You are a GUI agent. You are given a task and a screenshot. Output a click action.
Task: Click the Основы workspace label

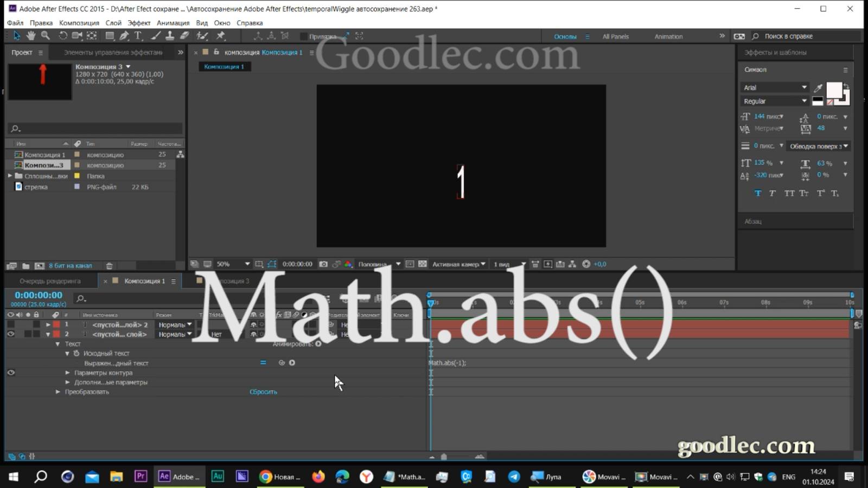565,36
